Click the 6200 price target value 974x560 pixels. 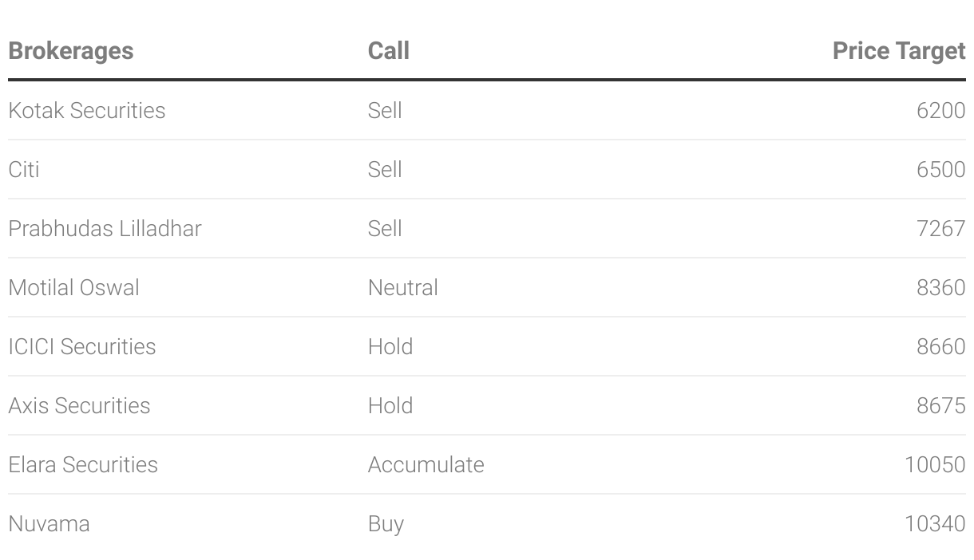tap(941, 110)
